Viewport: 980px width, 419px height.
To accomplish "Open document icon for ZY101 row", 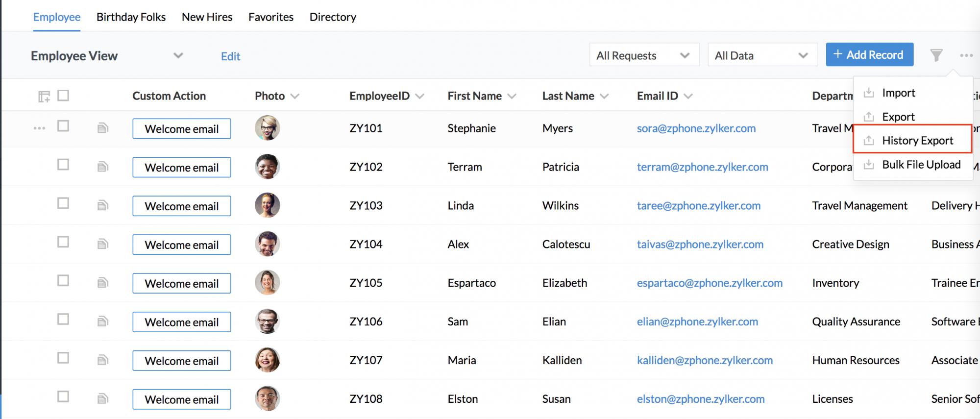I will point(102,128).
